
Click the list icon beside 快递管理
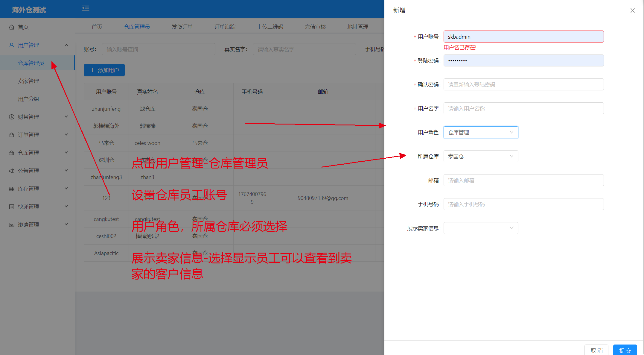(12, 207)
